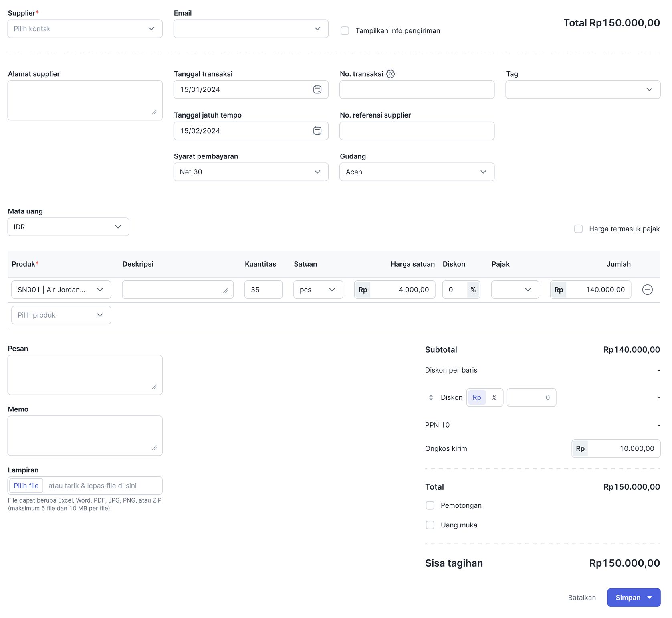Open calendar picker for Tanggal jatuh tempo
The width and height of the screenshot is (672, 618).
[x=317, y=131]
